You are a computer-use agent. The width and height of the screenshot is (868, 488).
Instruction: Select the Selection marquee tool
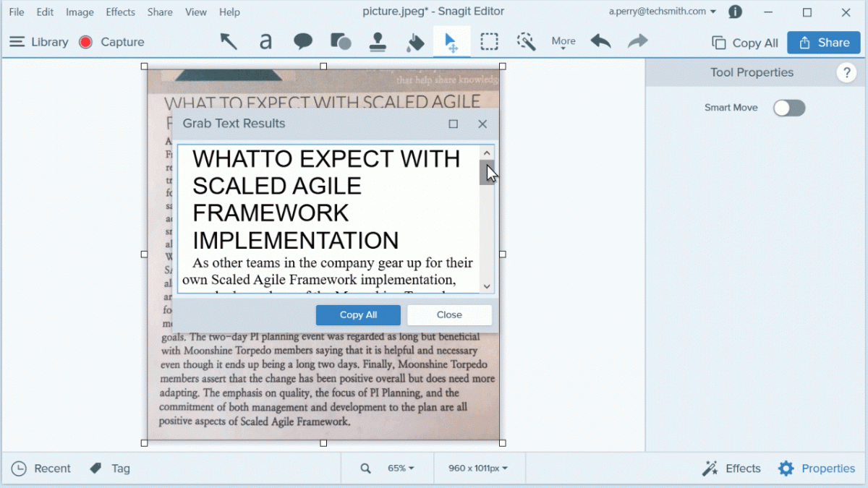tap(490, 42)
